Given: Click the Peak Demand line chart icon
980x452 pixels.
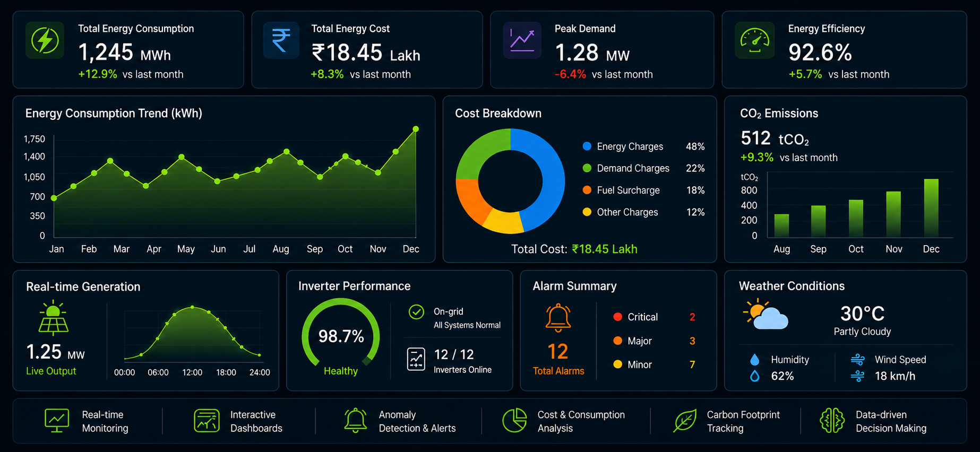Looking at the screenshot, I should tap(522, 40).
